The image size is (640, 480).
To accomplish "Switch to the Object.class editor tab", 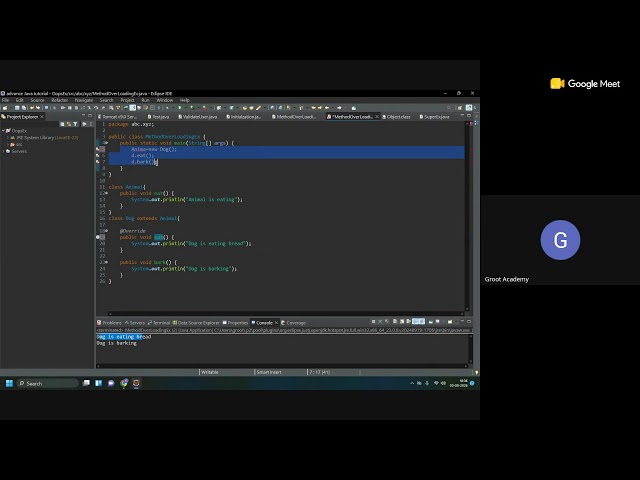I will click(x=396, y=117).
